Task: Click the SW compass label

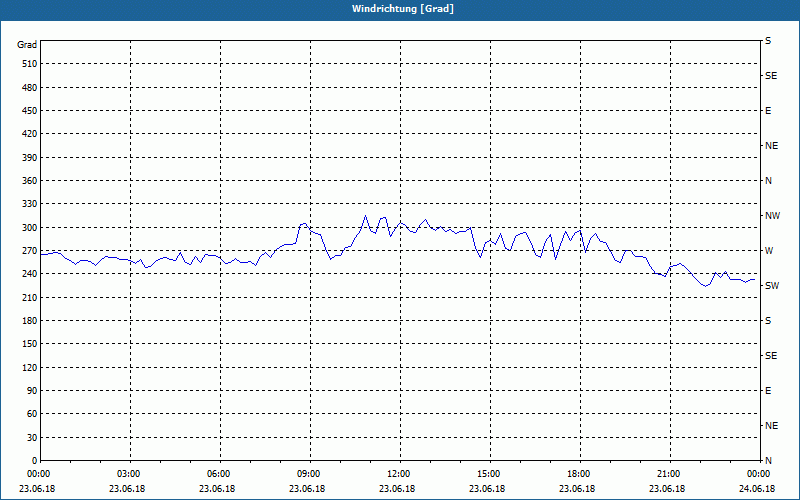Action: [772, 286]
